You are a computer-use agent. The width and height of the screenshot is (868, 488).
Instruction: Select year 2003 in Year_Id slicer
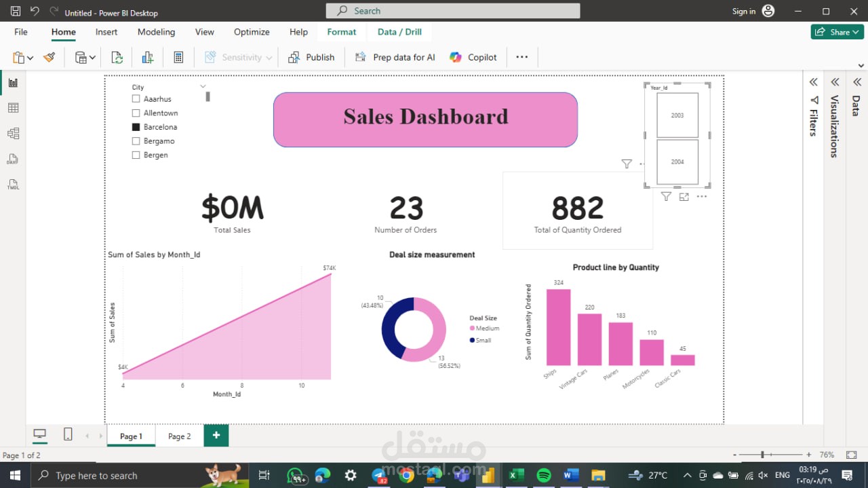tap(677, 115)
